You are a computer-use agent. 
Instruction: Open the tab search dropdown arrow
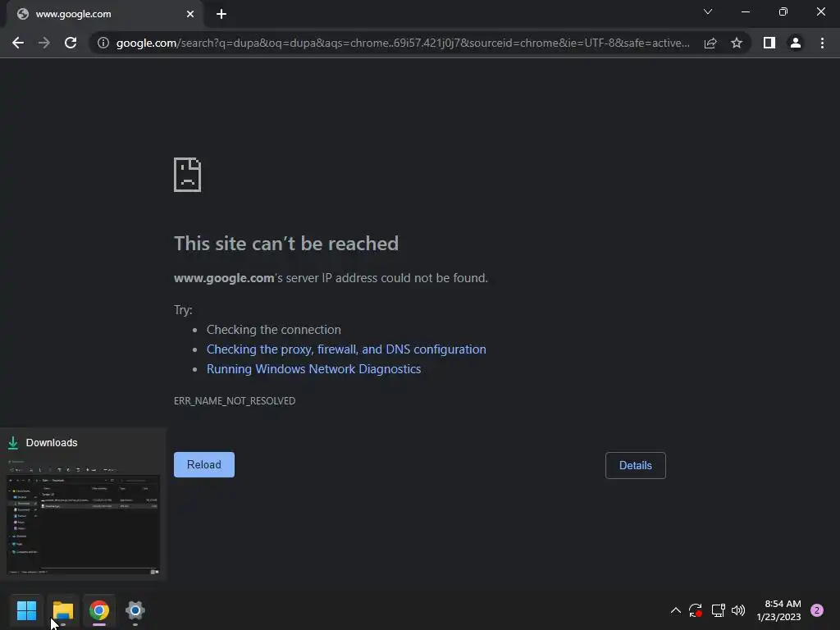click(x=708, y=11)
